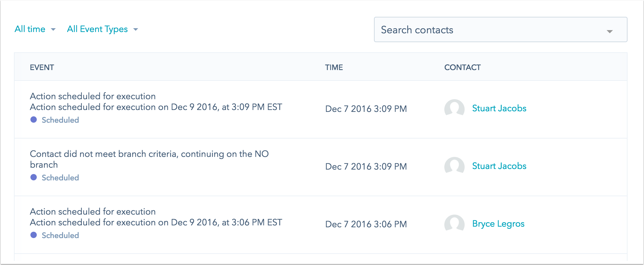Image resolution: width=644 pixels, height=265 pixels.
Task: Open Bryce Legros contact link
Action: click(x=498, y=224)
